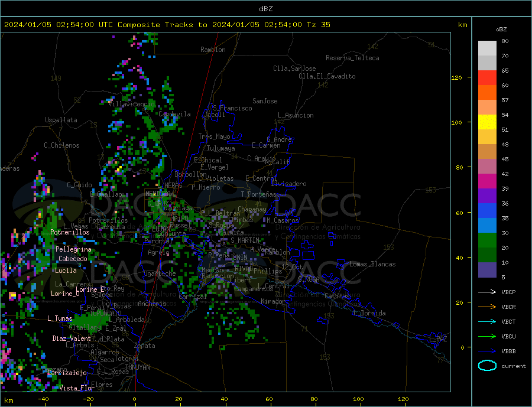The width and height of the screenshot is (532, 407).
Task: Click the Vista_Flor map label
Action: click(77, 388)
